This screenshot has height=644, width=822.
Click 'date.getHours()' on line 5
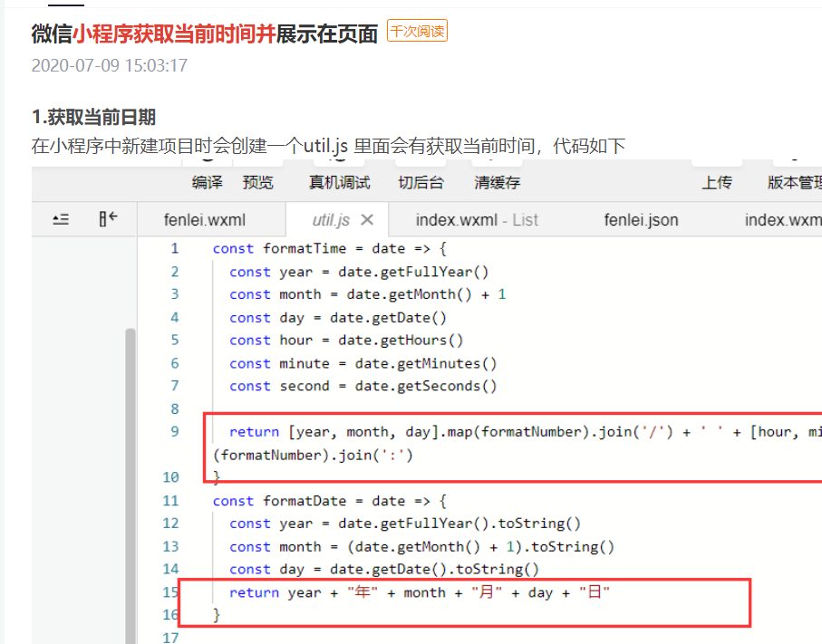tap(401, 340)
